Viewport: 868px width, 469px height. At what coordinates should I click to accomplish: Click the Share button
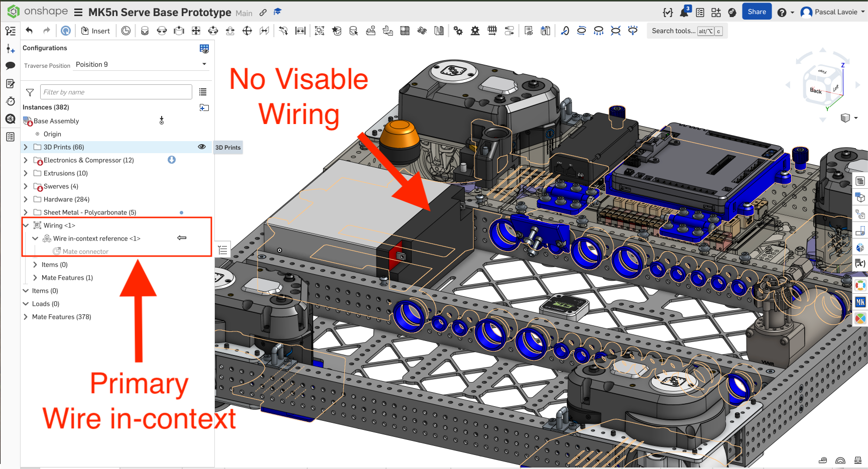[757, 12]
